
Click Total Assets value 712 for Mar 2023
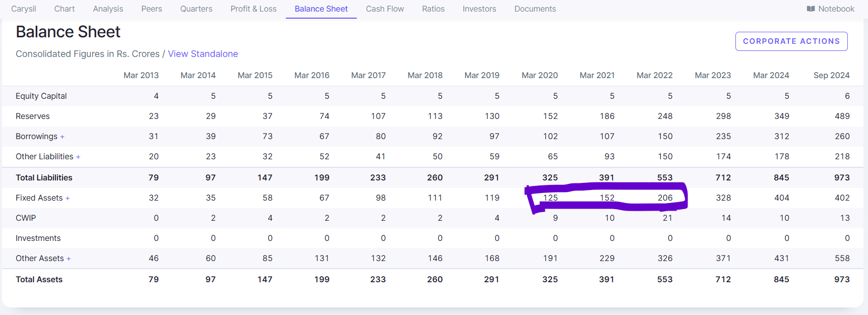tap(723, 280)
